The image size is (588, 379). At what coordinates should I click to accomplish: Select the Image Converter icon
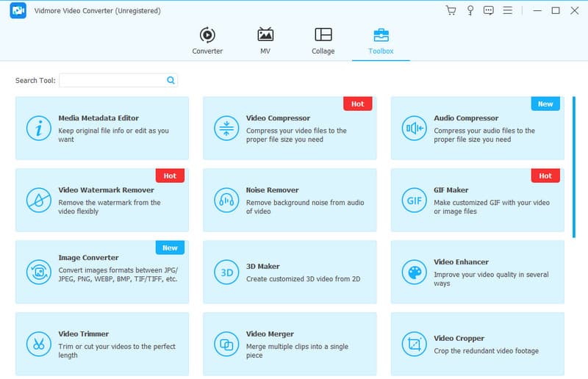point(37,272)
